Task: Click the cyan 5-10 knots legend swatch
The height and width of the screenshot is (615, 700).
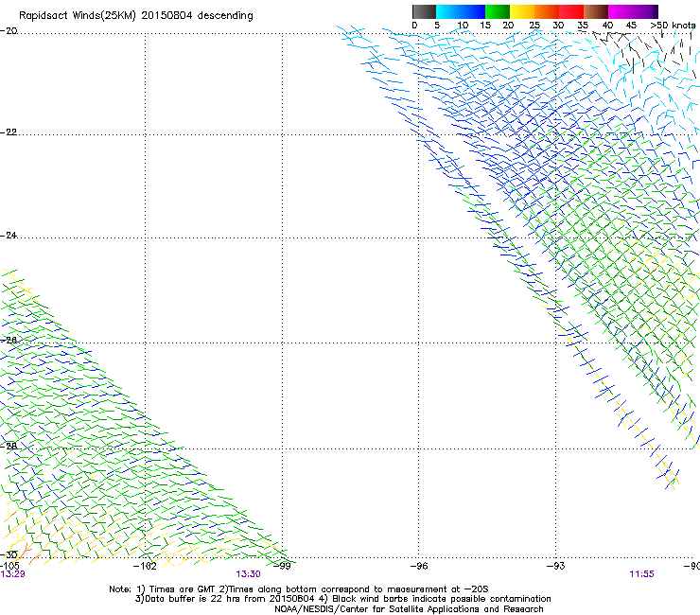Action: 448,11
